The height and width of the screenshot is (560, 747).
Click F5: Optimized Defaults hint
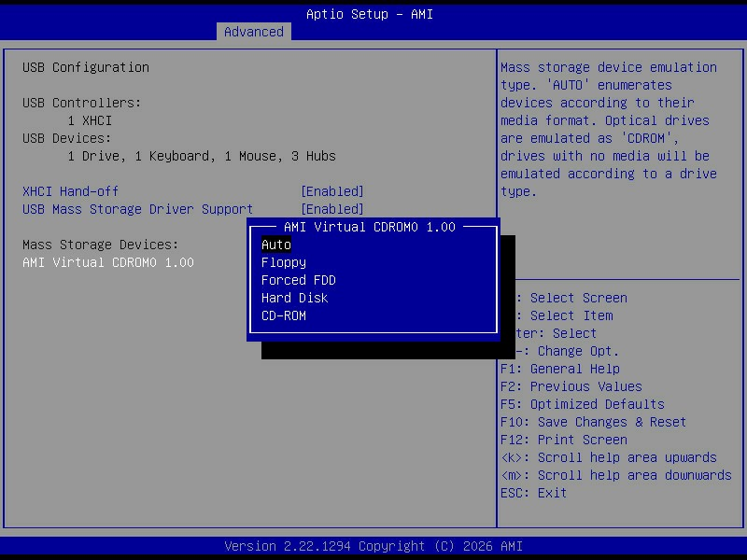tap(582, 404)
